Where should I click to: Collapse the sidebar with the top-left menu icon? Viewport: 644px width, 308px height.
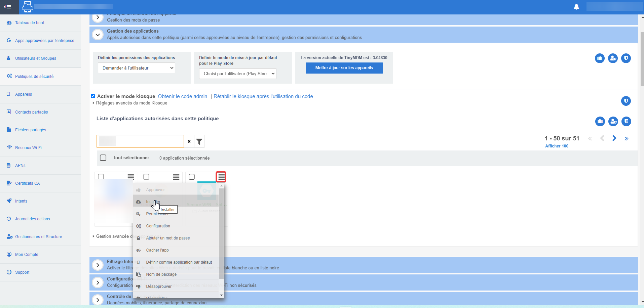[x=7, y=7]
